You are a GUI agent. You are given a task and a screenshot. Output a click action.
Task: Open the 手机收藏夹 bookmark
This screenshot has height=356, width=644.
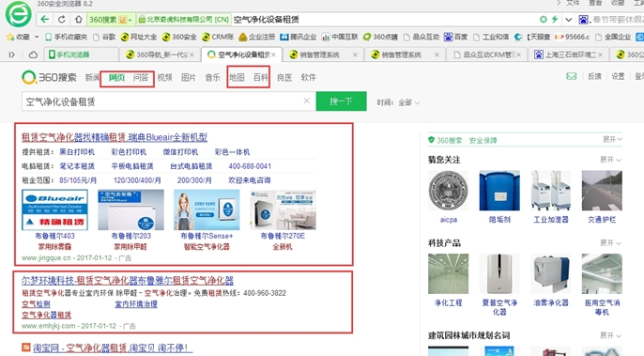(66, 37)
